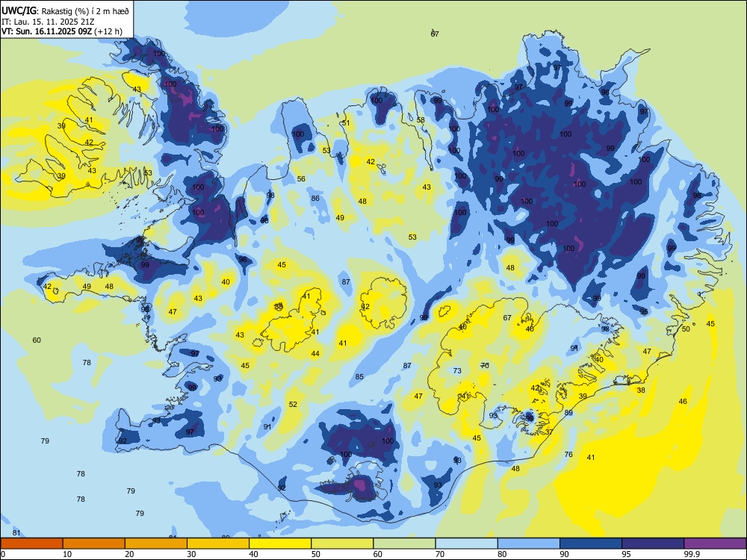747x560 pixels.
Task: Select the bright yellow 40–50 legend swatch
Action: (x=280, y=544)
